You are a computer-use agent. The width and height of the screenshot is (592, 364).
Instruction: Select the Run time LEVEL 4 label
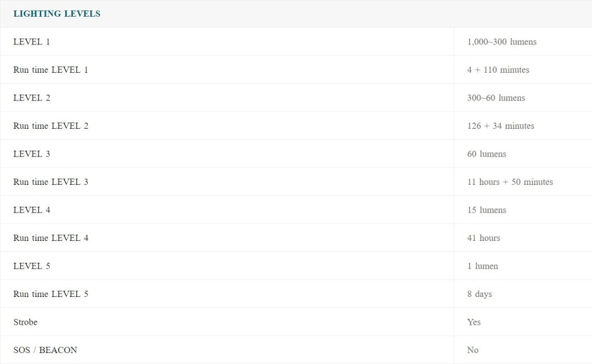pos(51,238)
